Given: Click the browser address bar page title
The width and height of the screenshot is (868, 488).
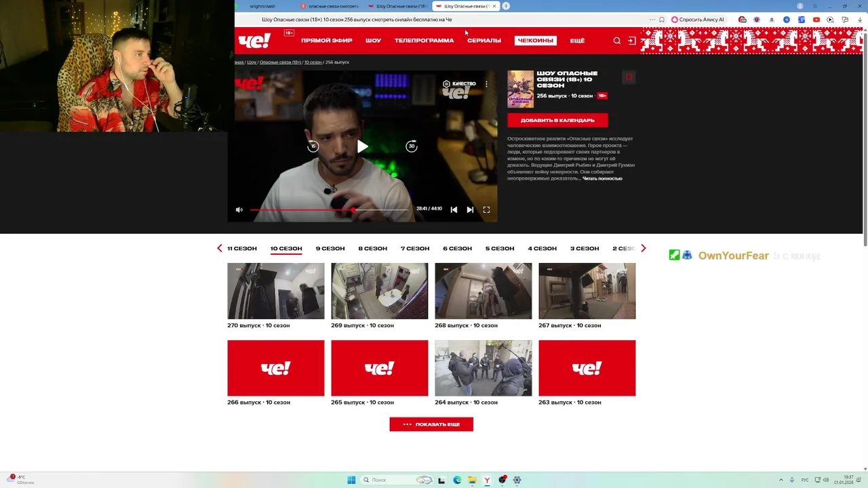Looking at the screenshot, I should click(357, 20).
